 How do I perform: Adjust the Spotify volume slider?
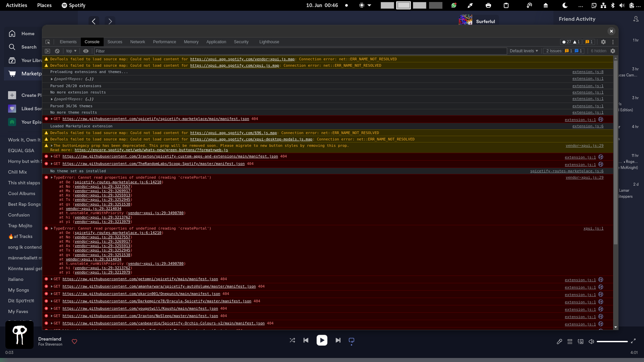pos(612,341)
